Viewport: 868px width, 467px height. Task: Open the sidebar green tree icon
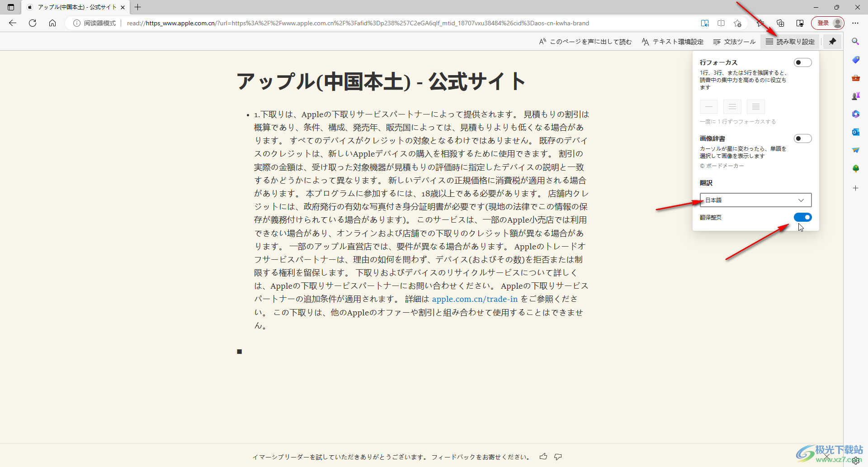coord(855,168)
